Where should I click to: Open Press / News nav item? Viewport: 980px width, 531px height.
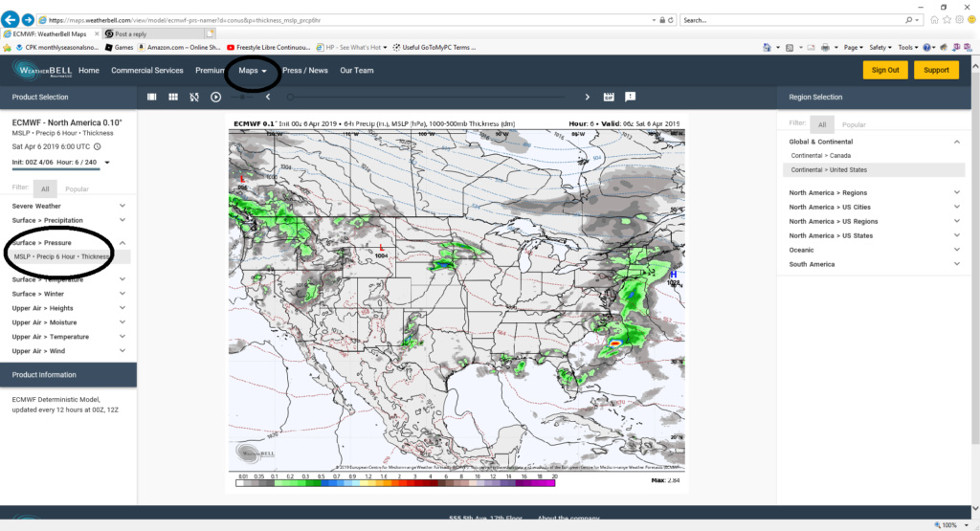[x=305, y=71]
